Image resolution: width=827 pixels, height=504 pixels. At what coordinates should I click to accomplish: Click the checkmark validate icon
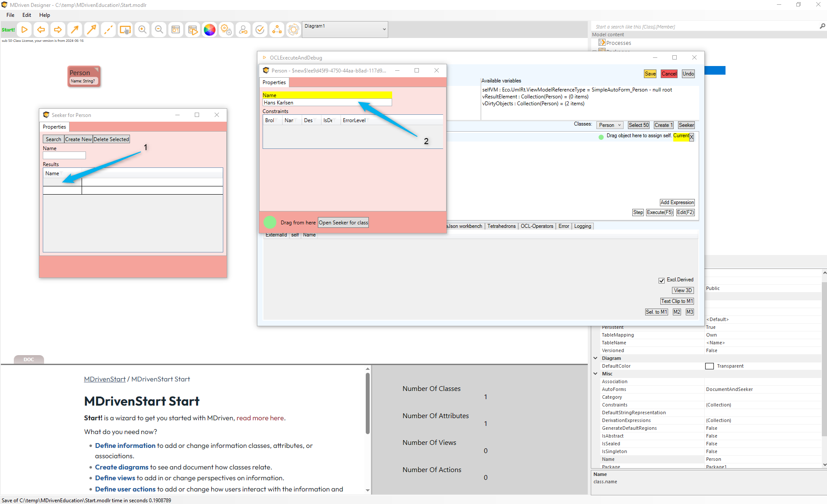(260, 29)
